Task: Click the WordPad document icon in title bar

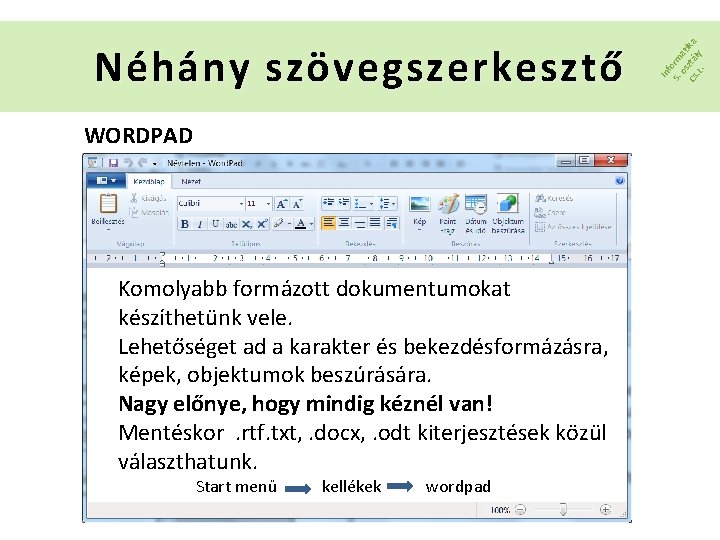Action: [x=93, y=163]
